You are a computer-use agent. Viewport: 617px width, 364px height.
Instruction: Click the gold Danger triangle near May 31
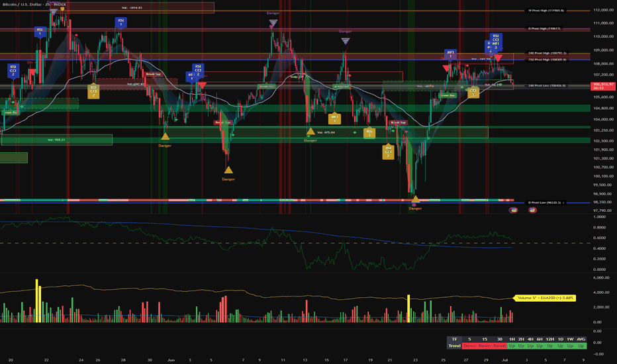tap(165, 136)
